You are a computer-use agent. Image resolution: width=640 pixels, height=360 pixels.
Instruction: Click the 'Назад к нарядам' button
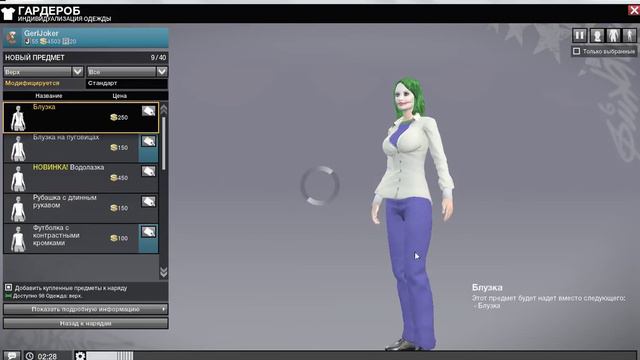coord(86,323)
